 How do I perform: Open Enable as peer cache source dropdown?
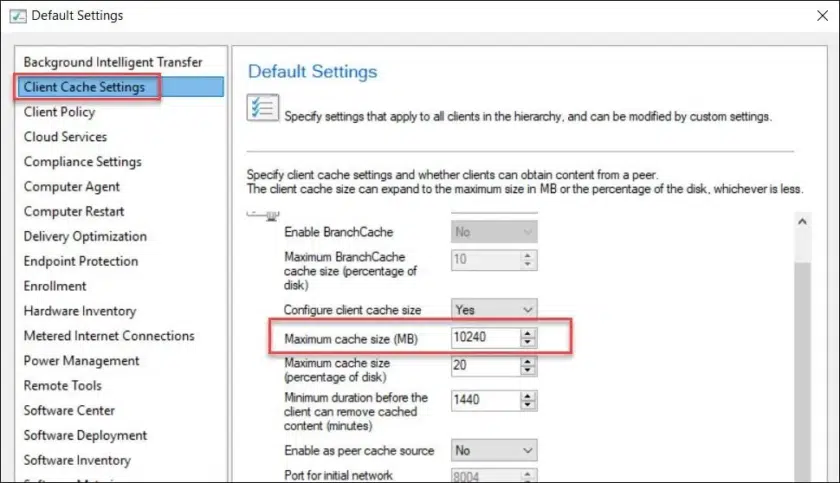[x=494, y=450]
